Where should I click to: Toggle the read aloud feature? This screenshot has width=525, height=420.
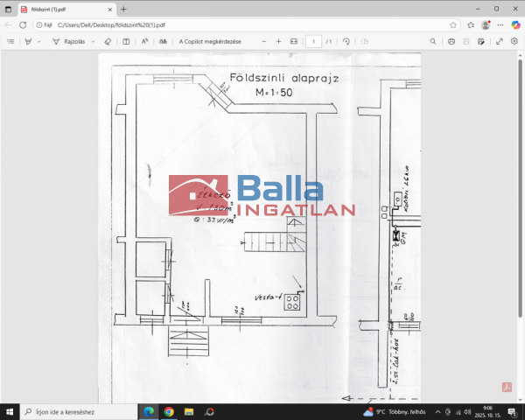(144, 41)
